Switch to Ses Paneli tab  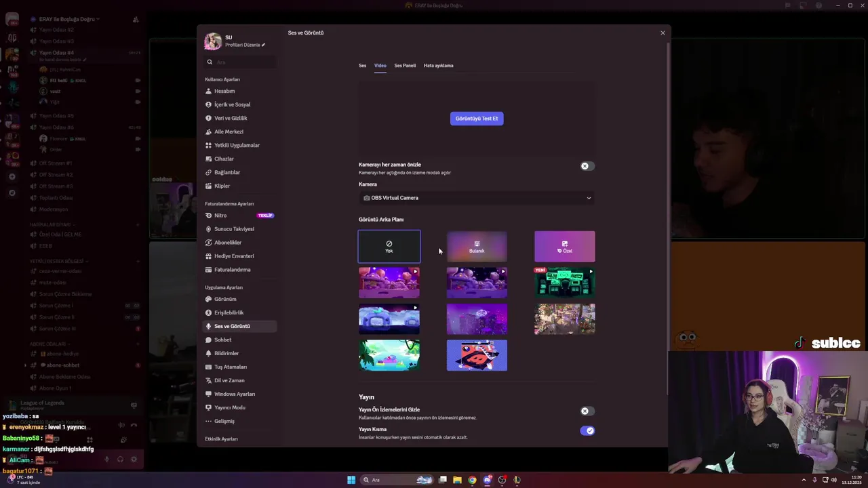click(x=405, y=66)
